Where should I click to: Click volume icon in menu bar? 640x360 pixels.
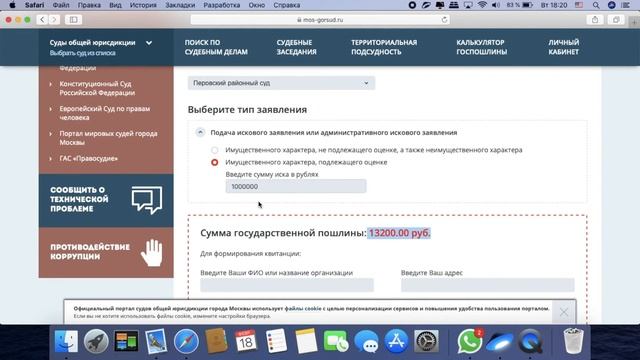click(496, 5)
